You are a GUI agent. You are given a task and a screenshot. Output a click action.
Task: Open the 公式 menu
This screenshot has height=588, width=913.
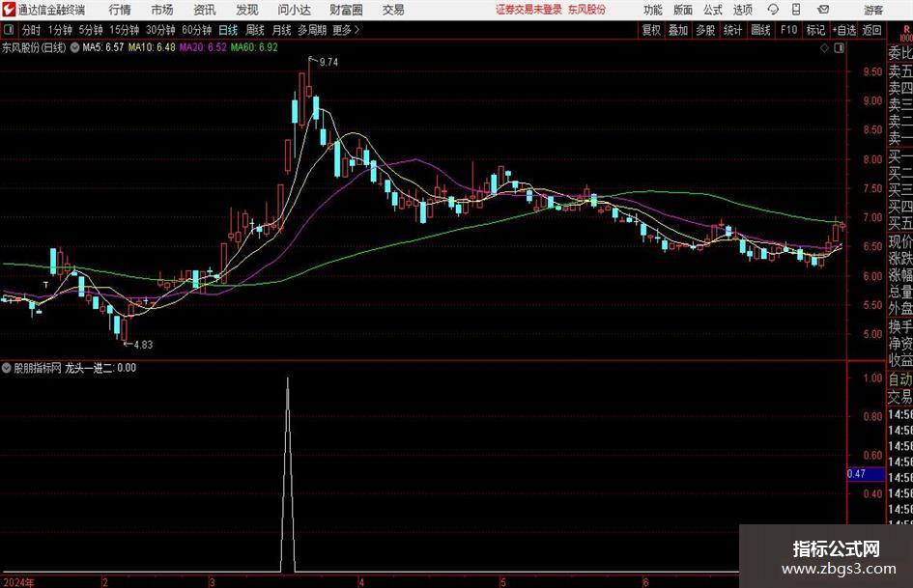click(712, 10)
